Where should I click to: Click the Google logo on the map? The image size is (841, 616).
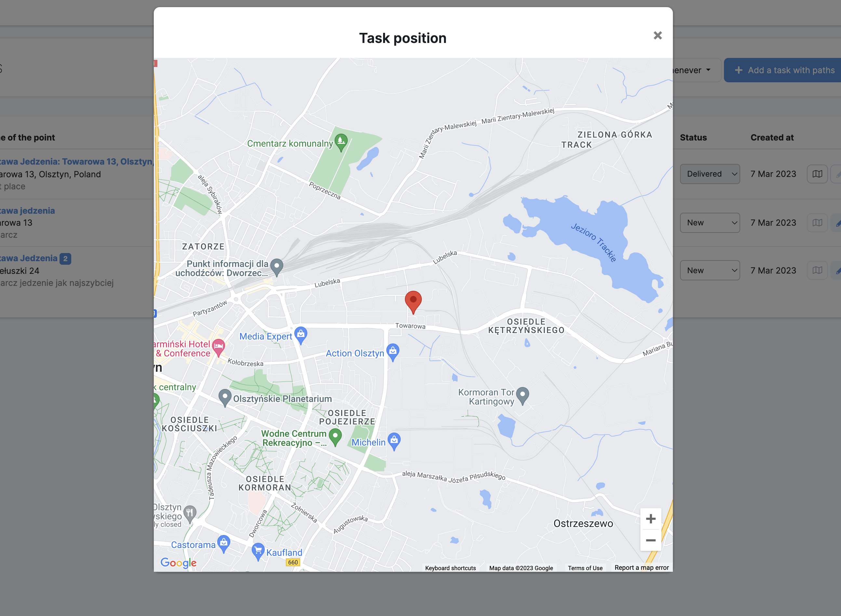pyautogui.click(x=178, y=563)
